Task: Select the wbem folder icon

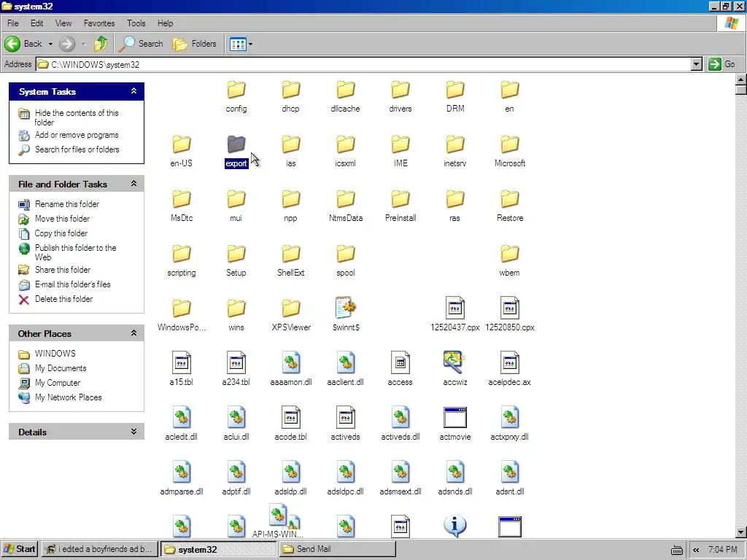Action: (509, 254)
